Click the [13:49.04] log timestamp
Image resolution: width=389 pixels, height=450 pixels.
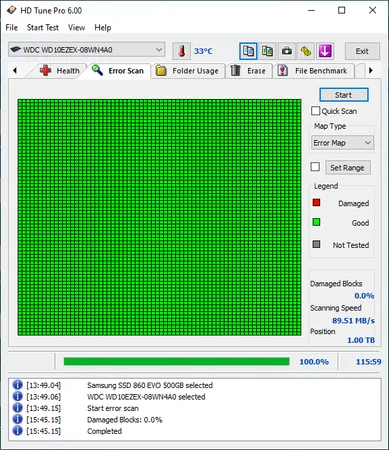43,385
